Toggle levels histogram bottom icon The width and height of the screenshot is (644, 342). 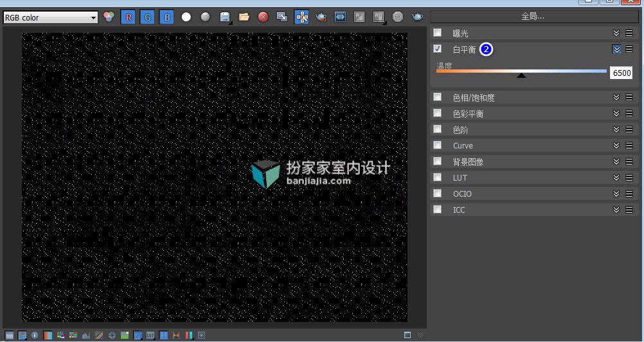(x=86, y=336)
